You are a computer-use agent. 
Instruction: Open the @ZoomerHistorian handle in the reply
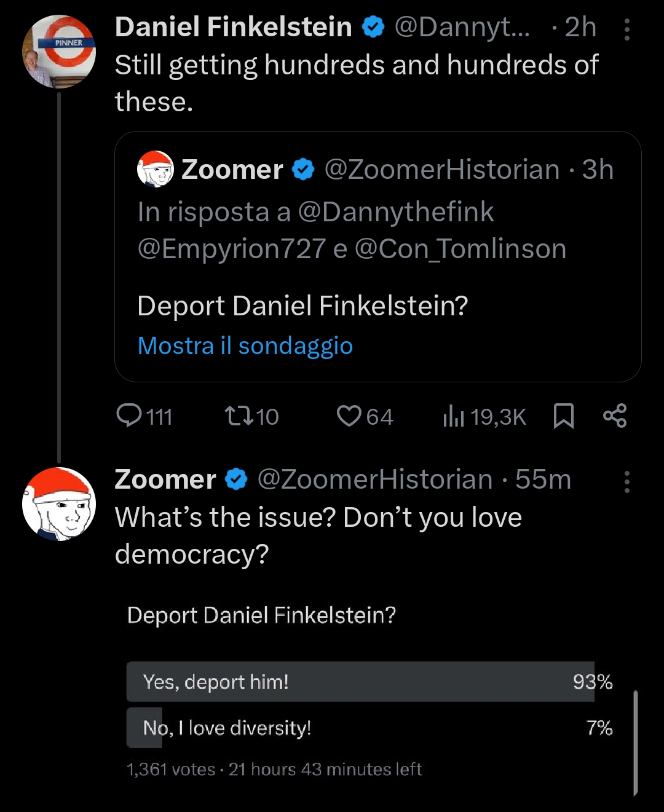click(374, 479)
